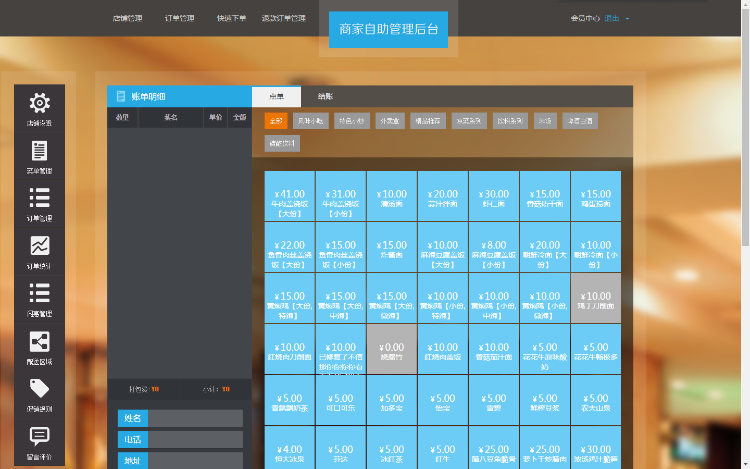
Task: Open the 配送区域 share icon in the sidebar
Action: (x=39, y=341)
